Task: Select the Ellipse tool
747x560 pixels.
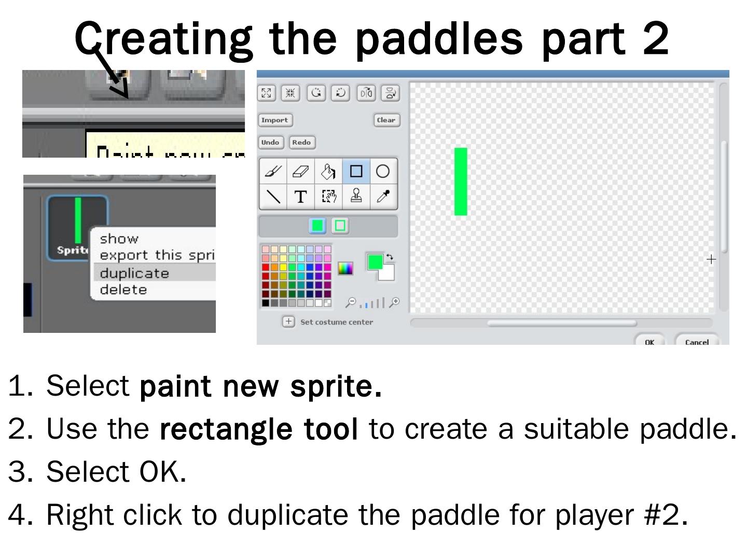Action: (x=383, y=171)
